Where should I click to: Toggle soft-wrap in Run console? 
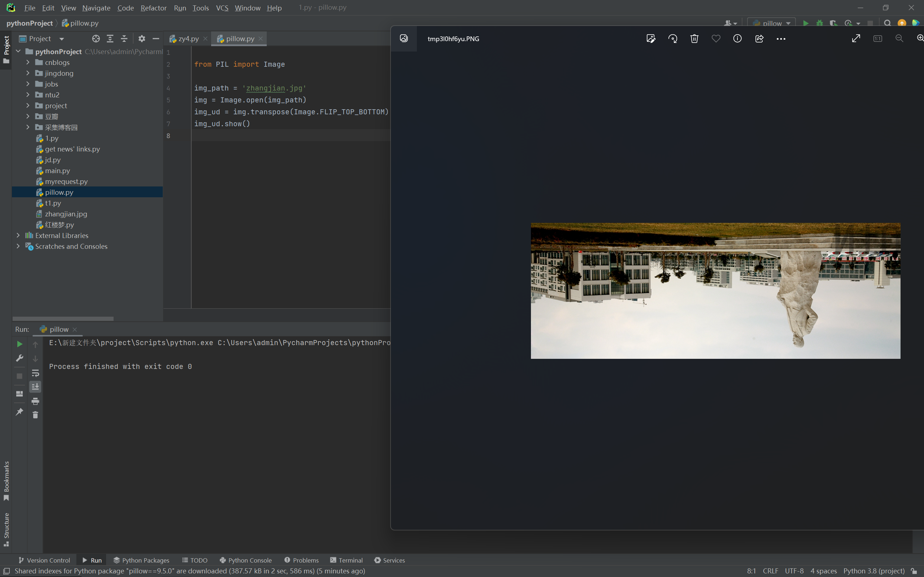[35, 373]
